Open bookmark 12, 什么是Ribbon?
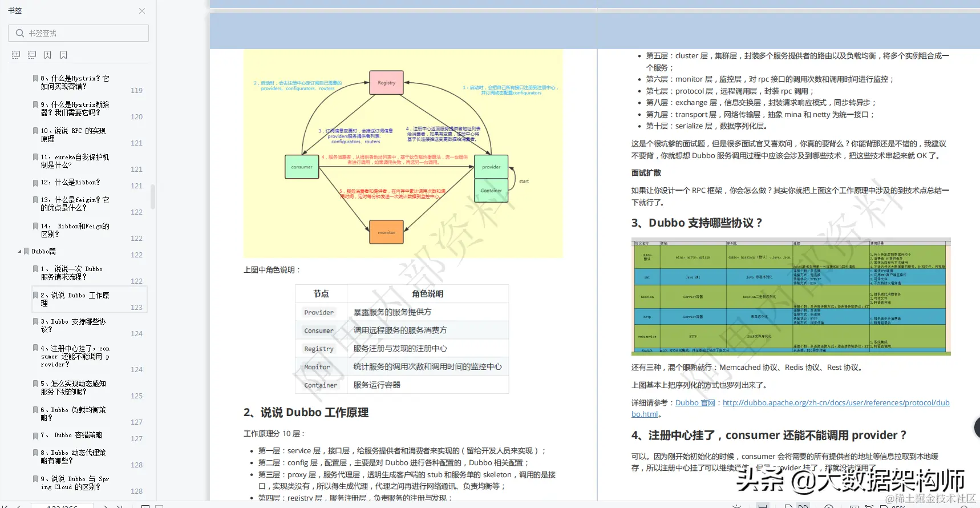The height and width of the screenshot is (508, 980). 70,183
